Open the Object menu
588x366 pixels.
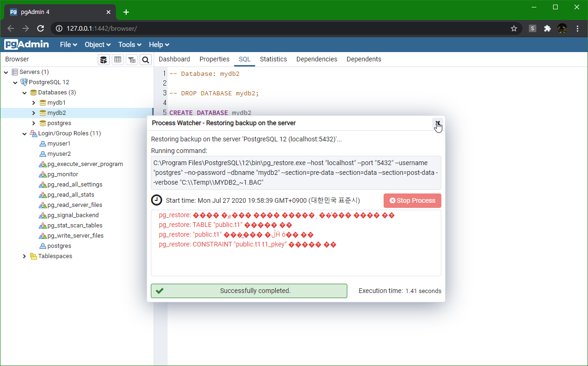click(x=98, y=45)
